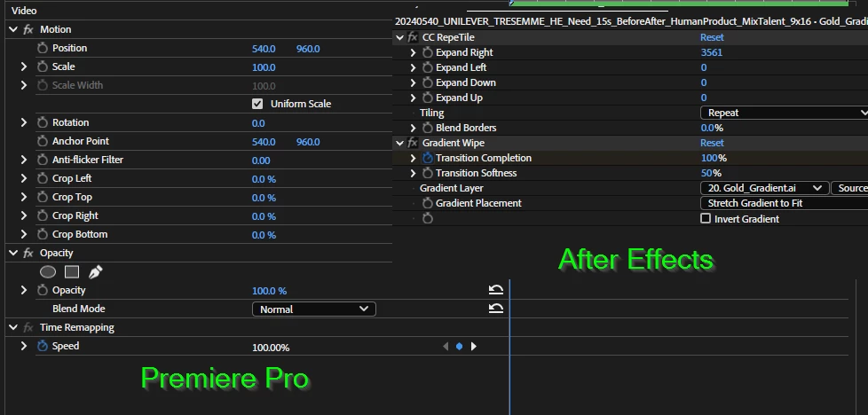Toggle Expand Right stopwatch in After Effects
Image resolution: width=868 pixels, height=415 pixels.
pos(428,52)
